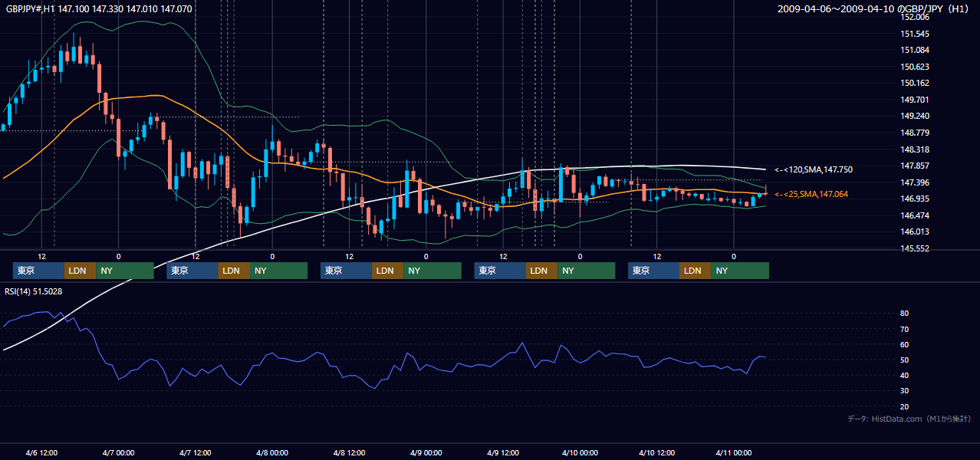Click the 4/11 00:00 time axis label
980x460 pixels.
(x=734, y=452)
